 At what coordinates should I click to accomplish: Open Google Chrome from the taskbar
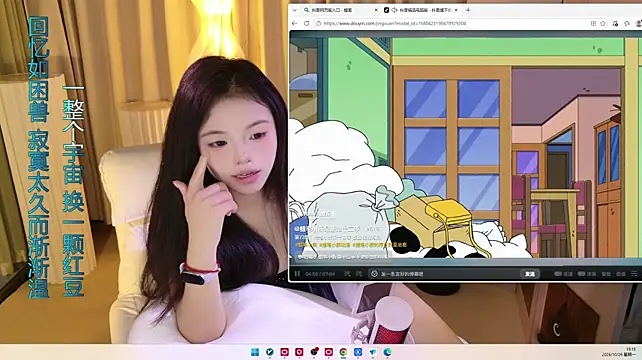coord(343,352)
